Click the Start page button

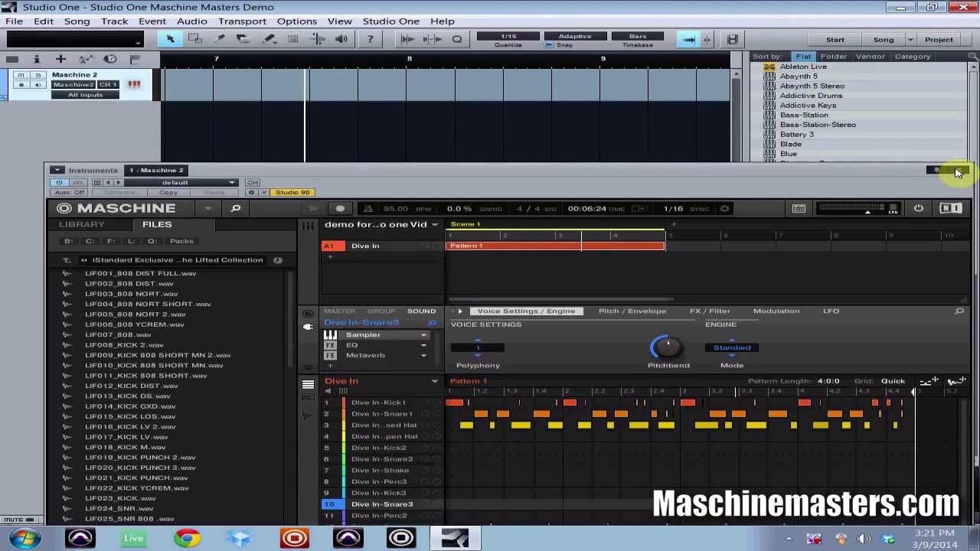pyautogui.click(x=835, y=39)
